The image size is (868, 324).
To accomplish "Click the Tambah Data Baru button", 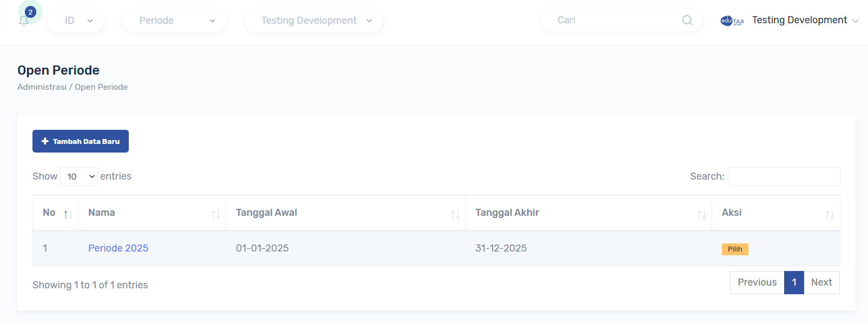I will (81, 141).
